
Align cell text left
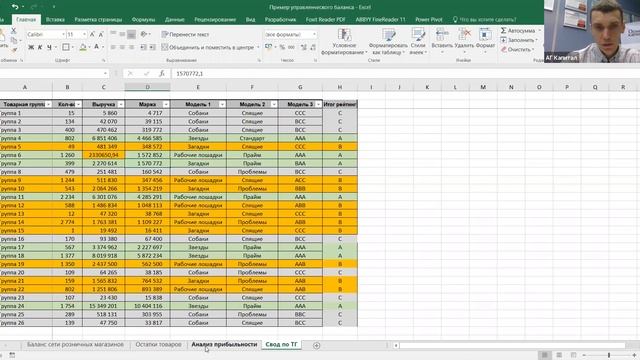tap(113, 47)
